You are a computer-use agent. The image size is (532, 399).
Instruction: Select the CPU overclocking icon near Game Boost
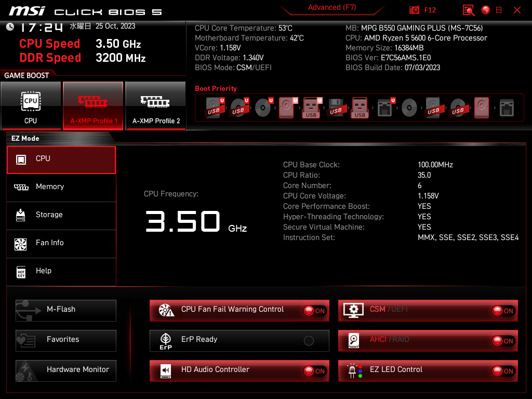pyautogui.click(x=31, y=105)
